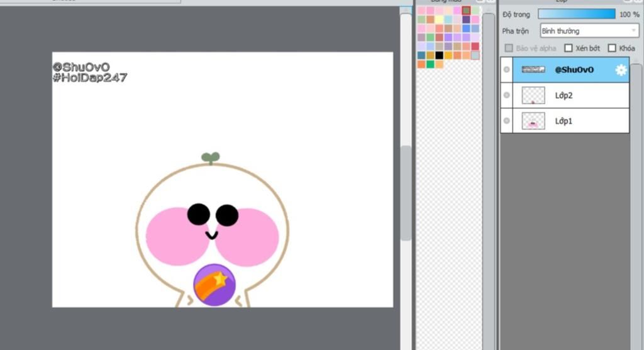Pick the light sky-blue palette swatch
This screenshot has width=644, height=350.
[x=448, y=19]
